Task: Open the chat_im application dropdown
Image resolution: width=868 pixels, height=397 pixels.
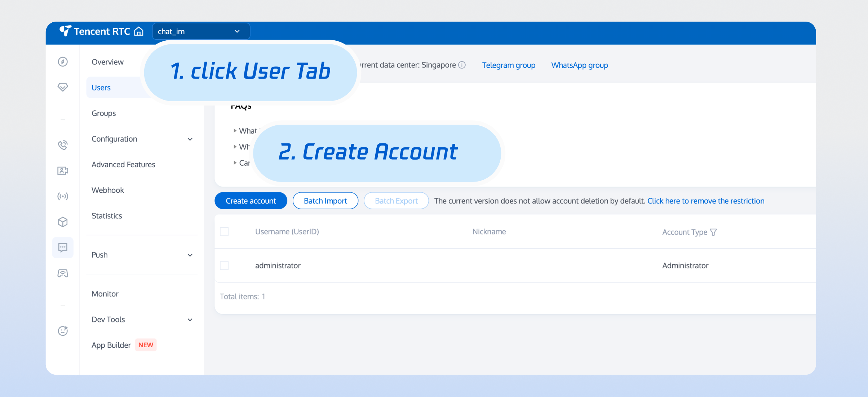Action: click(x=201, y=32)
